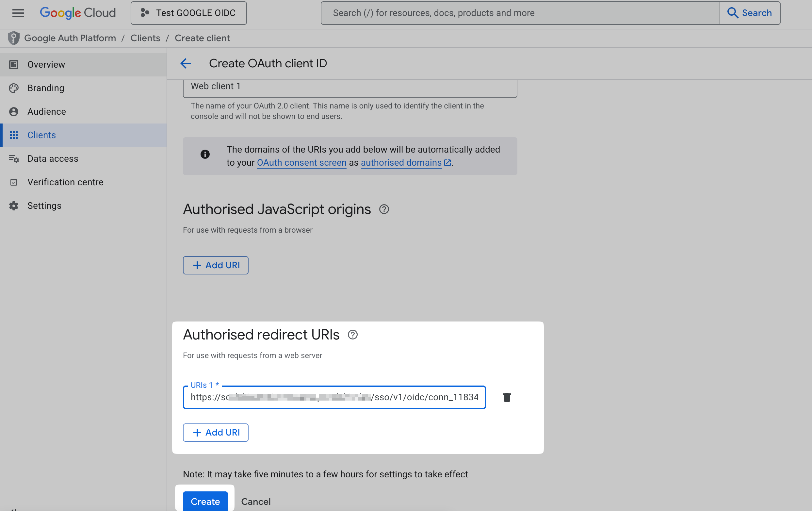
Task: Cancel the OAuth client creation
Action: [x=256, y=502]
